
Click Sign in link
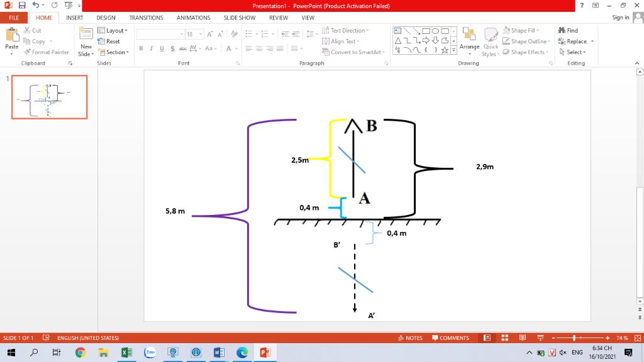click(x=621, y=17)
